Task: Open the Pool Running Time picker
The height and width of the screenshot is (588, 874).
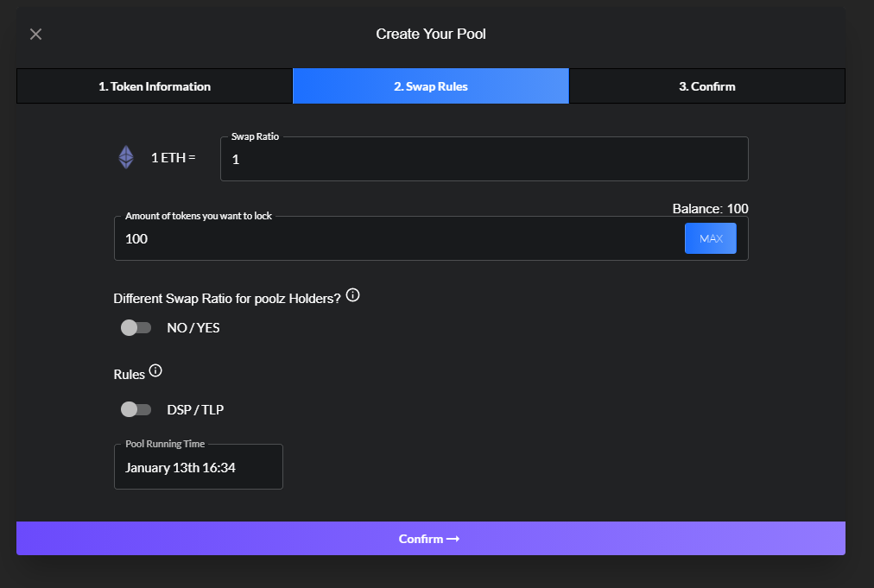Action: 198,466
